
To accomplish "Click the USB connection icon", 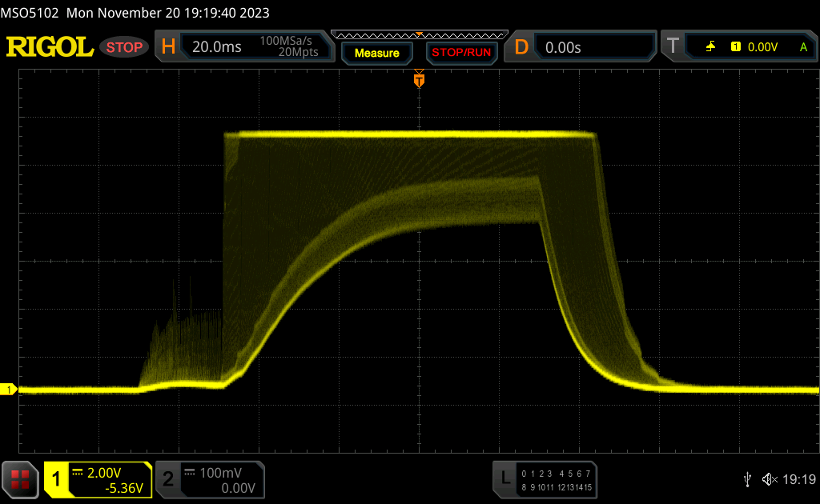I will (x=747, y=479).
